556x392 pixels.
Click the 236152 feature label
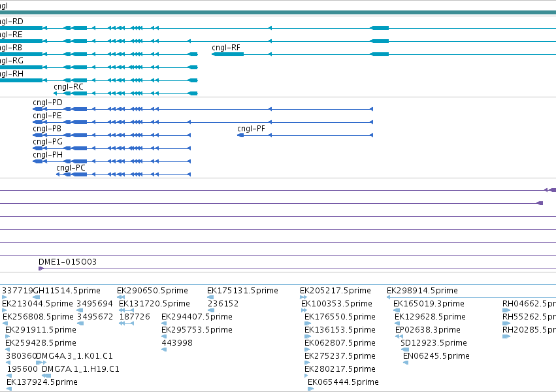point(223,304)
